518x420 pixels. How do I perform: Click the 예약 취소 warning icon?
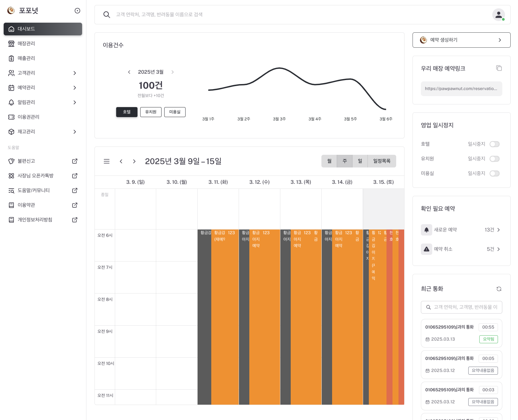coord(427,249)
